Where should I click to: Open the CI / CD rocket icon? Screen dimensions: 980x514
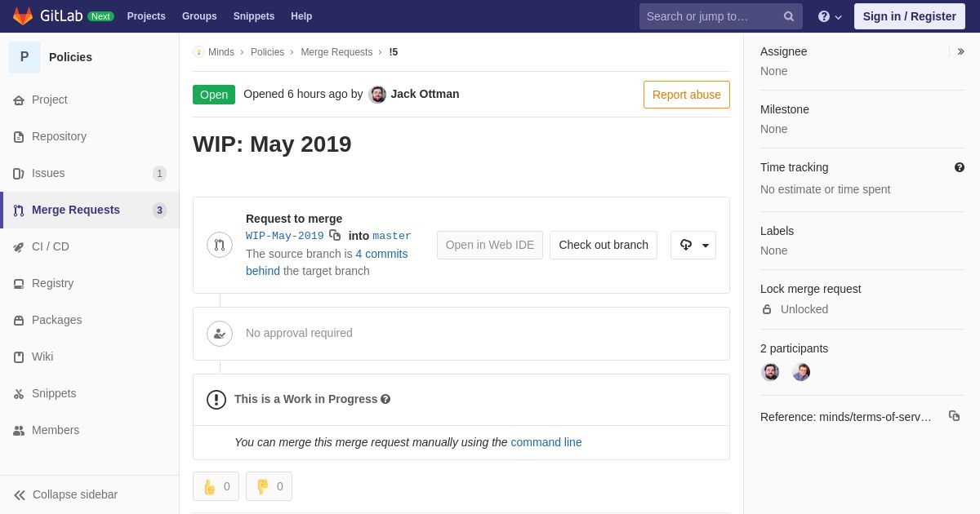[x=19, y=247]
